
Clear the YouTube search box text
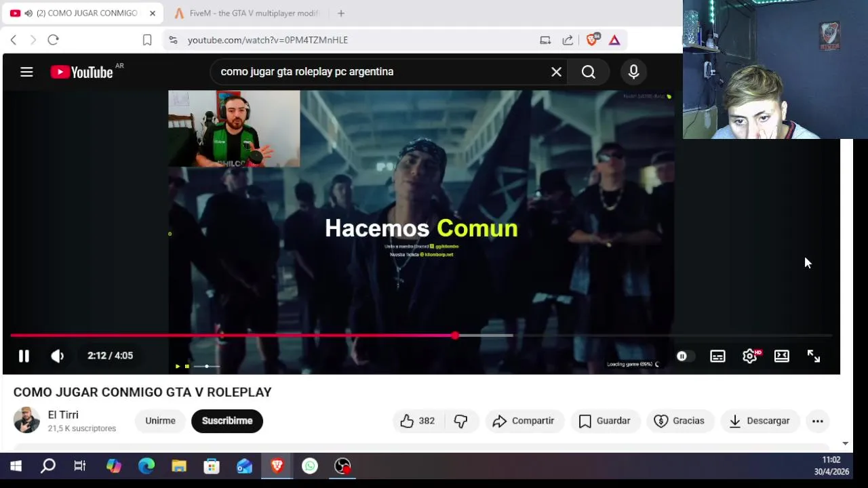[x=556, y=72]
